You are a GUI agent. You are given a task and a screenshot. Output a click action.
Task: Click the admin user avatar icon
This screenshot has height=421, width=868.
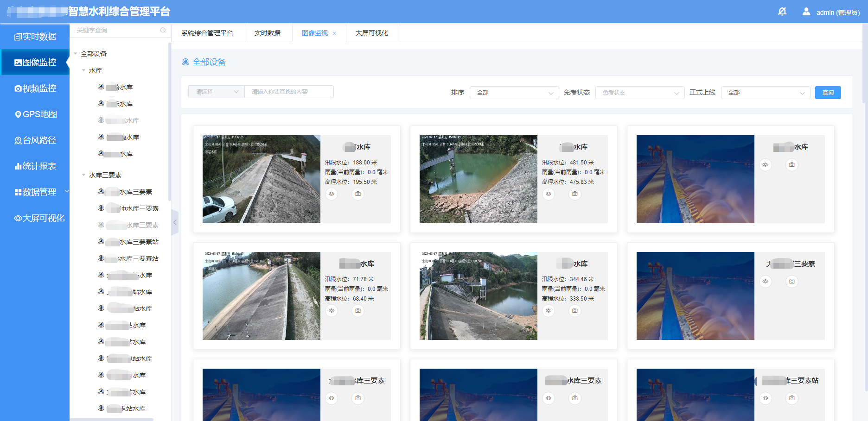click(806, 12)
